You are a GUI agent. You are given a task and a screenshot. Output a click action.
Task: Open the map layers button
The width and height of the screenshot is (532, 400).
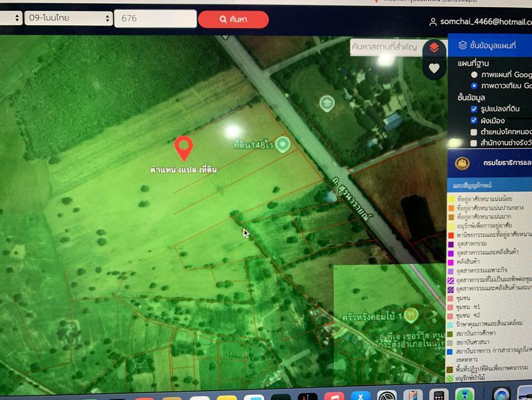[x=434, y=48]
